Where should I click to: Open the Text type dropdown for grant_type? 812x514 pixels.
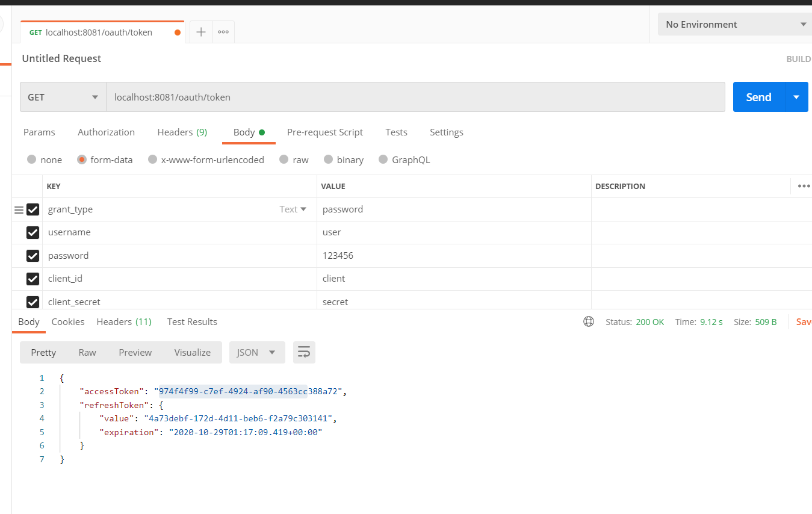(293, 209)
